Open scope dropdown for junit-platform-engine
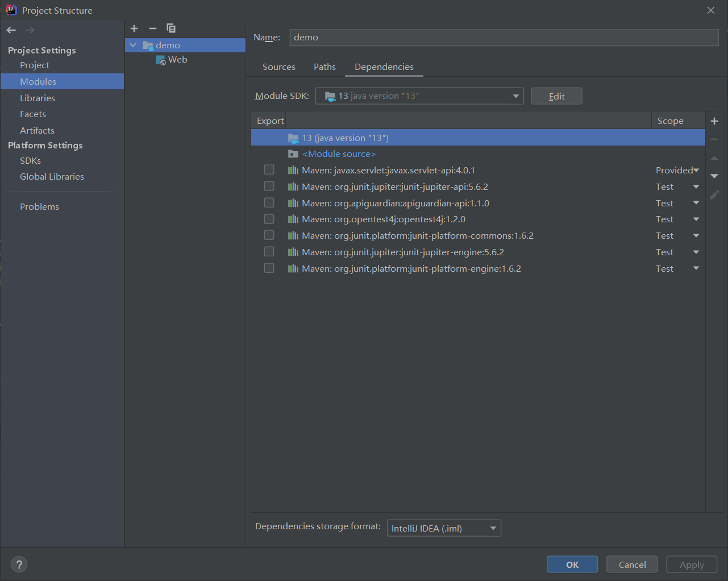 pyautogui.click(x=696, y=269)
